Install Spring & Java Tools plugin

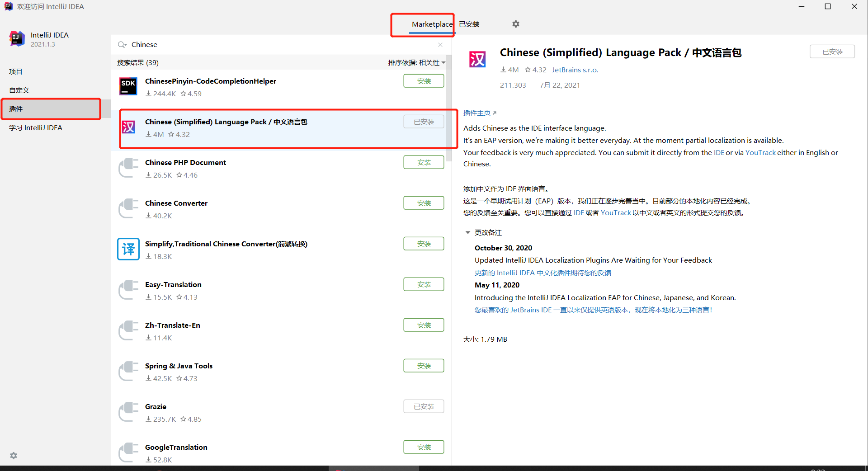(424, 366)
